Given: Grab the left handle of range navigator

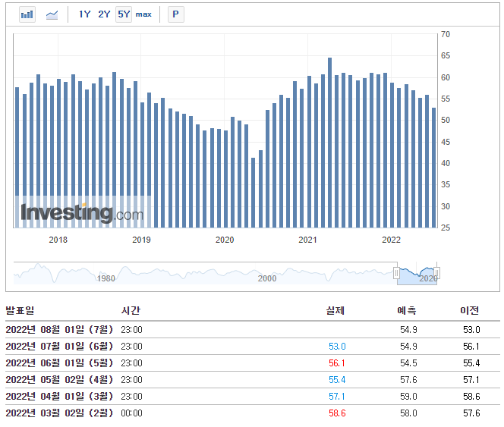Looking at the screenshot, I should click(397, 273).
